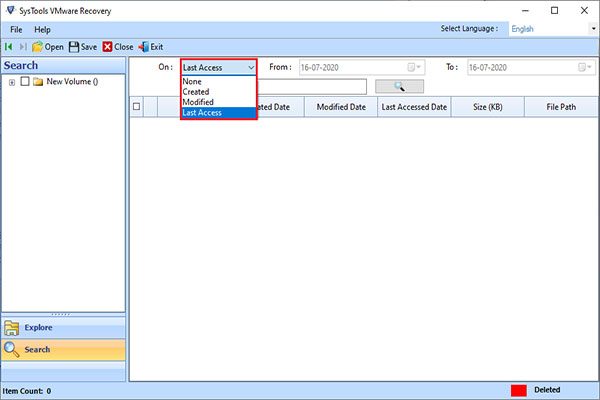
Task: Close the window via title bar X
Action: click(x=584, y=11)
